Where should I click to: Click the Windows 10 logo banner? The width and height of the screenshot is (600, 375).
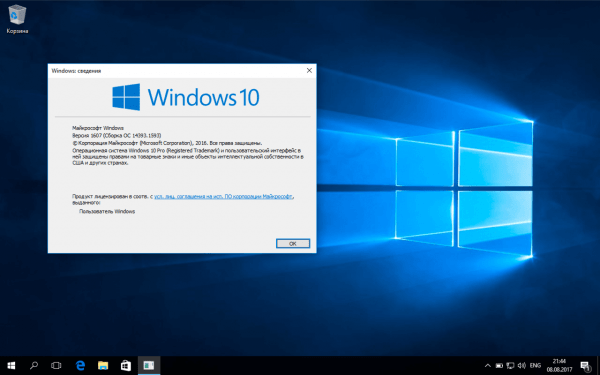click(x=186, y=97)
